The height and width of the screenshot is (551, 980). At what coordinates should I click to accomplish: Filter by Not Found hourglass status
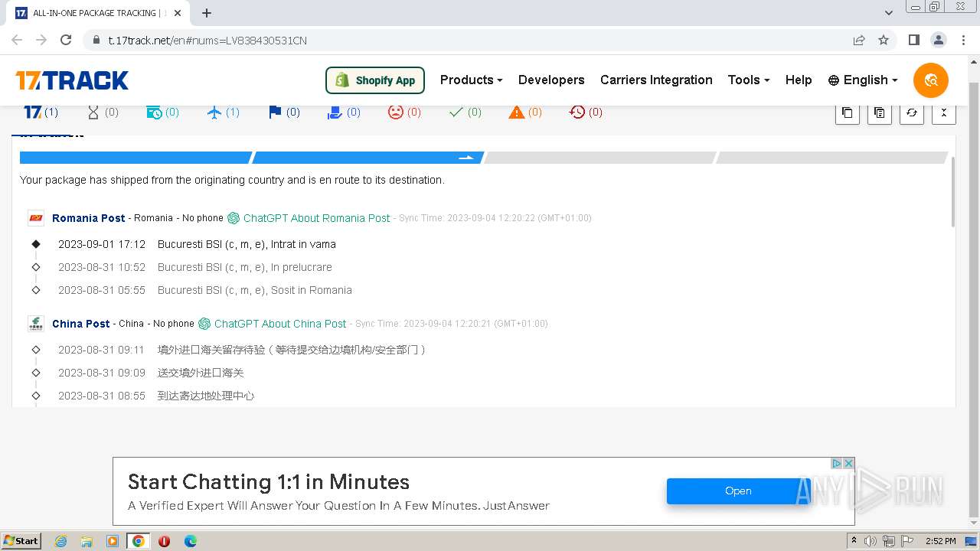click(103, 112)
